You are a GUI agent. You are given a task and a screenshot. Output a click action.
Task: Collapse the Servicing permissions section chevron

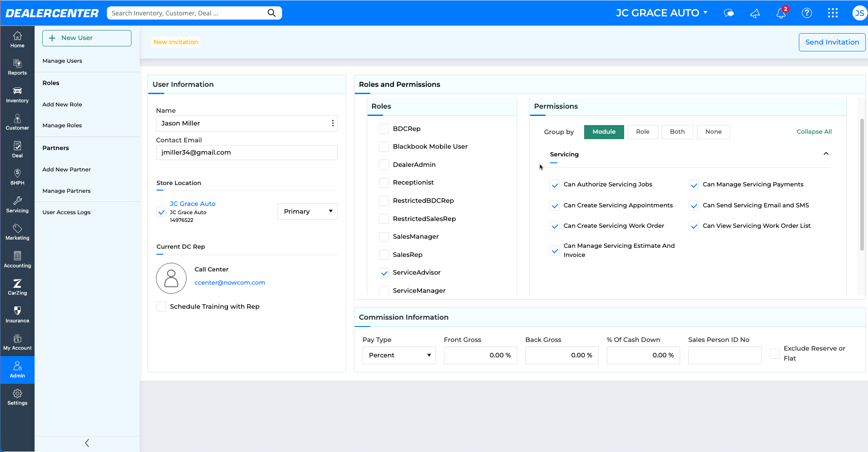coord(826,154)
